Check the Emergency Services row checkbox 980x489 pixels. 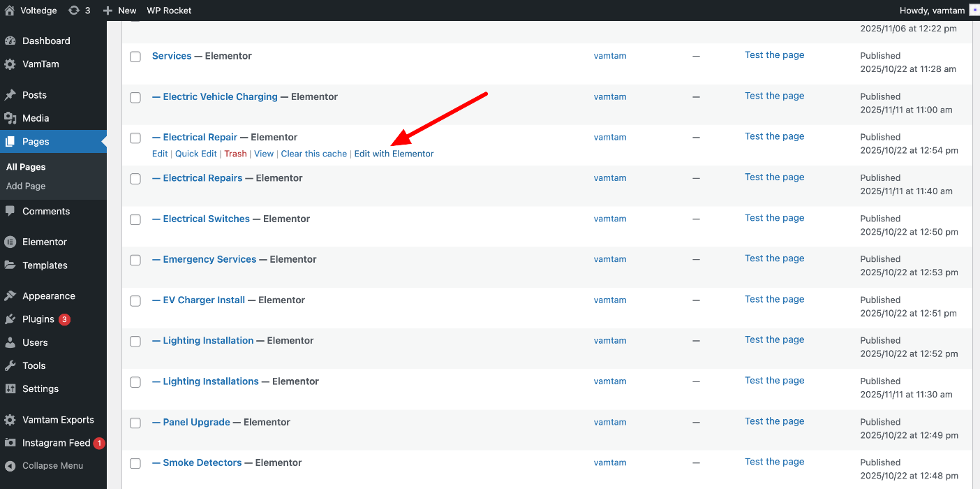click(135, 260)
